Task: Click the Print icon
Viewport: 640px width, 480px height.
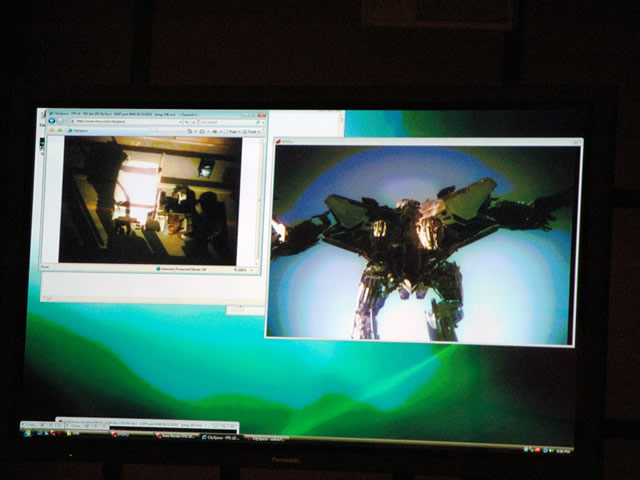Action: click(214, 131)
